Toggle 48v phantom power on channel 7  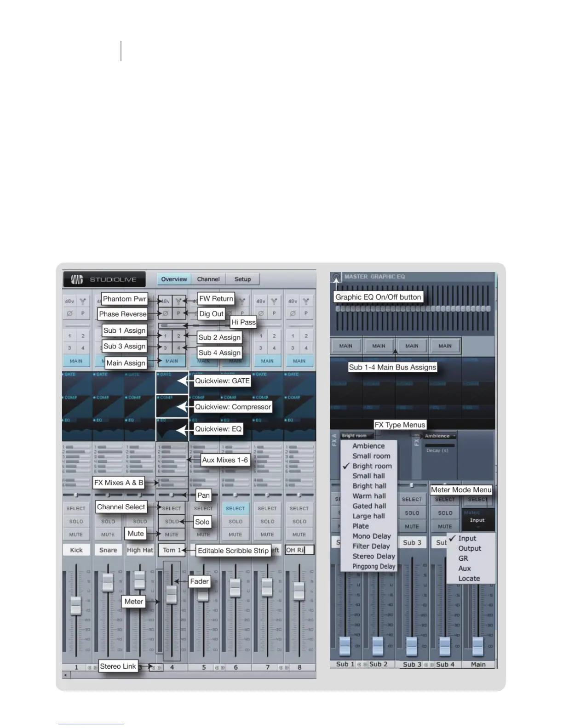(x=261, y=301)
